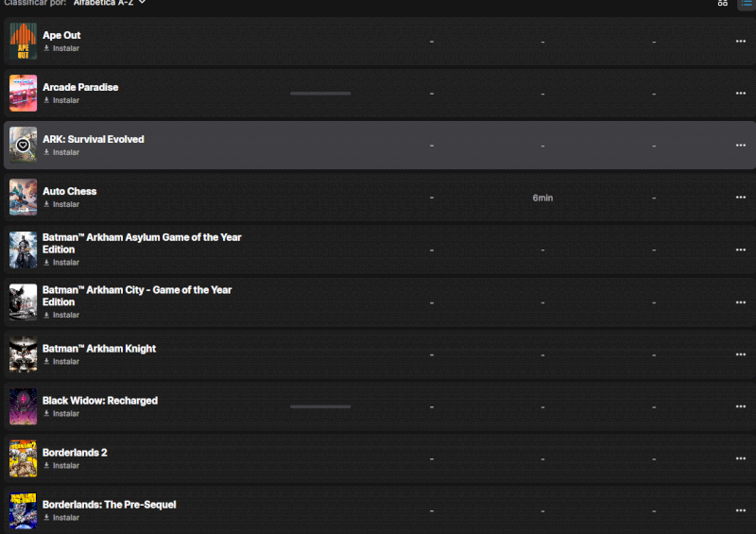The width and height of the screenshot is (756, 534).
Task: Install Ape Out
Action: coord(61,48)
